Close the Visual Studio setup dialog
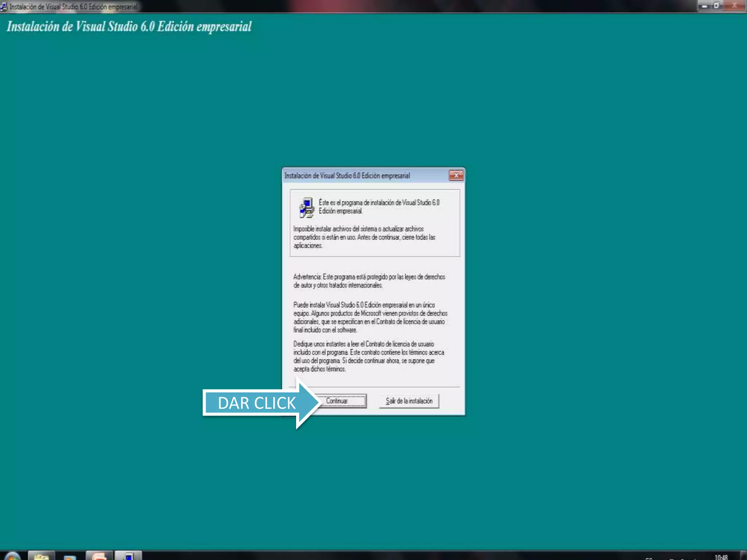 pos(456,176)
